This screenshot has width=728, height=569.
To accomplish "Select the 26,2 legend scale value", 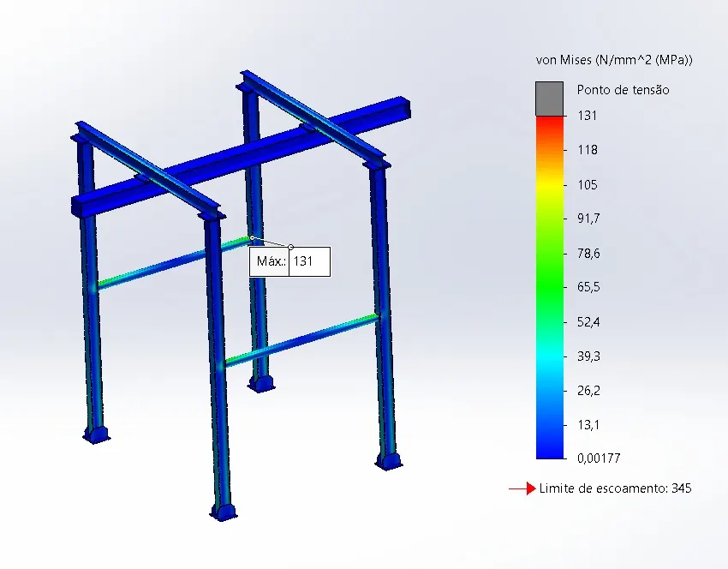I will (588, 391).
